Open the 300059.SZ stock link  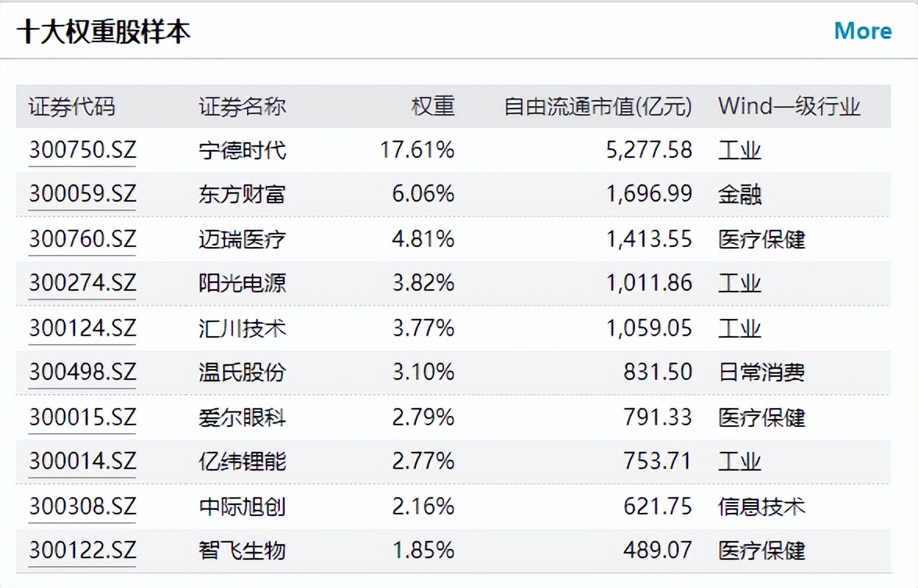82,194
